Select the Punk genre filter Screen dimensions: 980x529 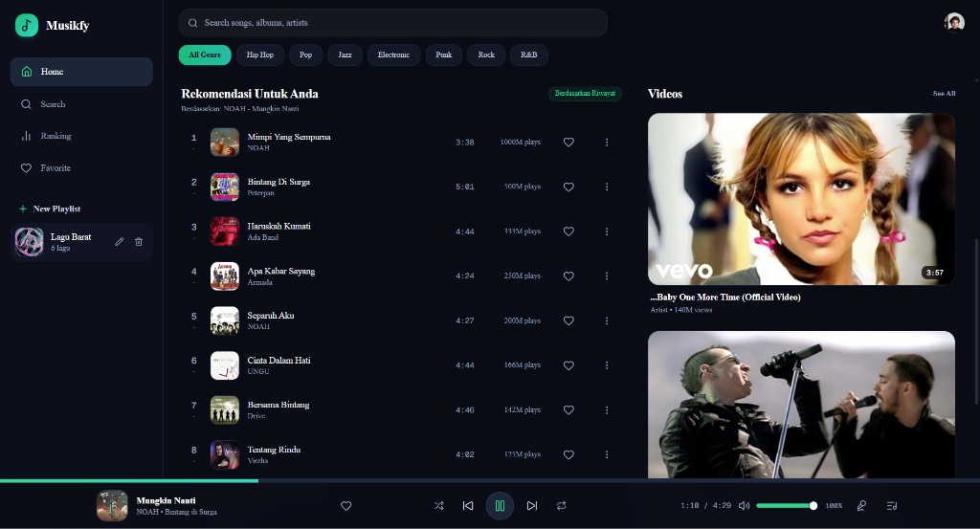pos(444,55)
